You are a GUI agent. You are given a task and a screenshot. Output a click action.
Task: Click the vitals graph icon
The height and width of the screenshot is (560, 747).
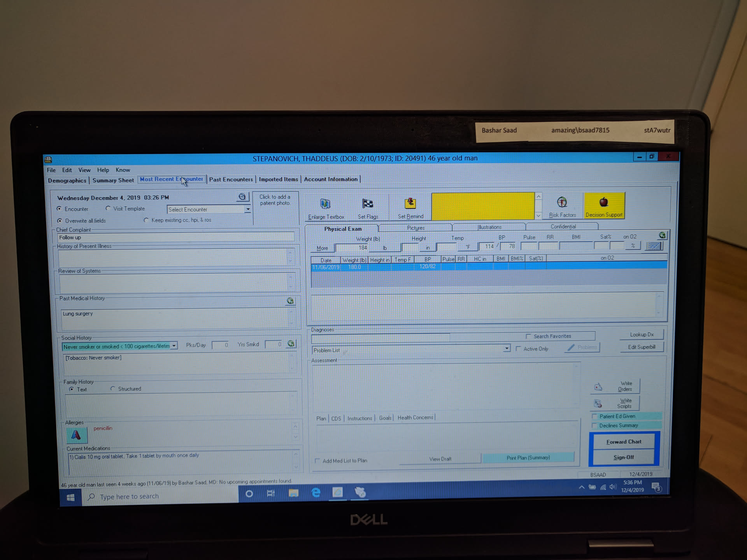tap(654, 246)
